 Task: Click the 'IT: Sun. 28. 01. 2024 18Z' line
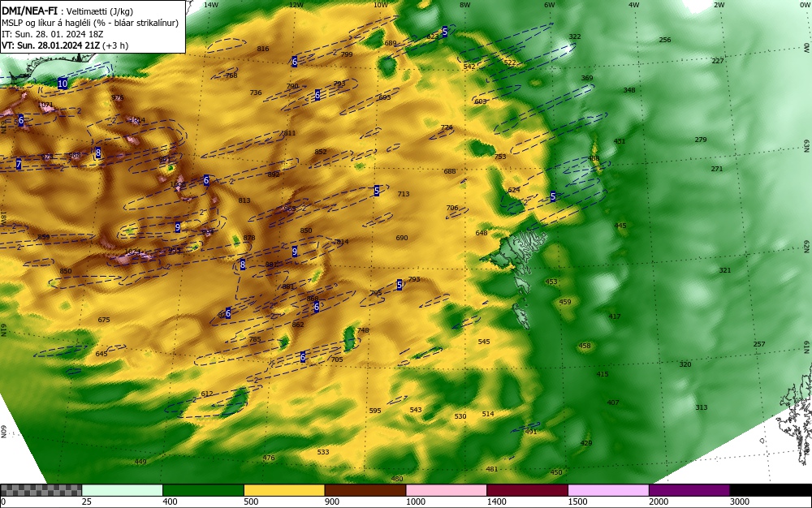click(x=50, y=34)
